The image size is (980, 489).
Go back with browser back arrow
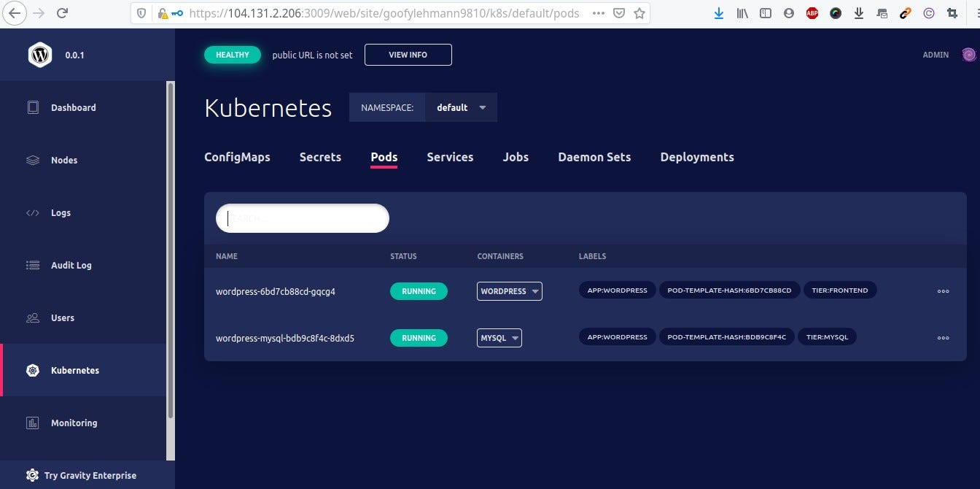click(x=15, y=13)
